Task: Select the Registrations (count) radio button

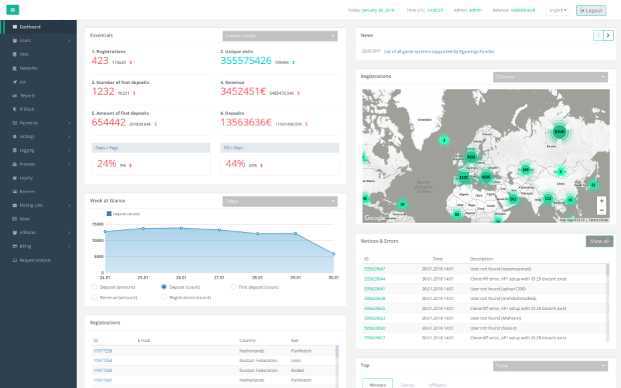Action: [164, 297]
